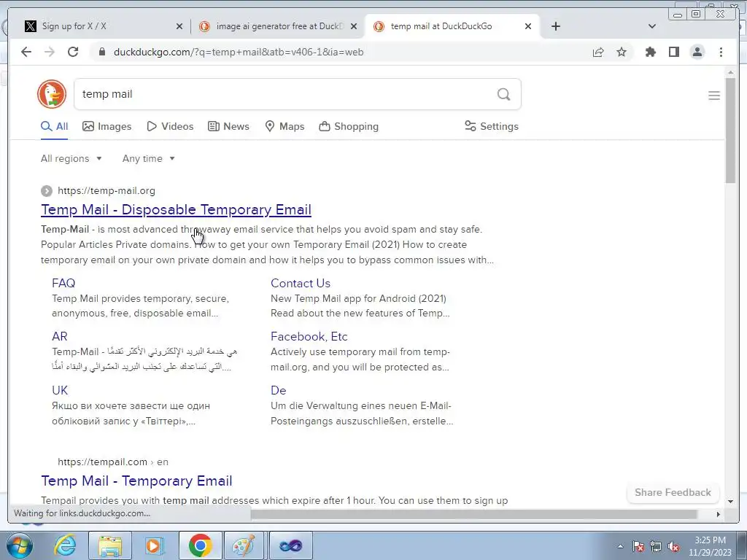This screenshot has width=747, height=560.
Task: Click the Action Center flag icon
Action: pyautogui.click(x=638, y=546)
